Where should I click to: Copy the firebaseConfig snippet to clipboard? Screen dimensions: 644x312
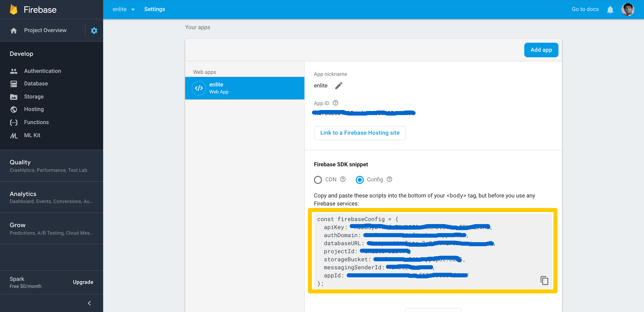544,280
